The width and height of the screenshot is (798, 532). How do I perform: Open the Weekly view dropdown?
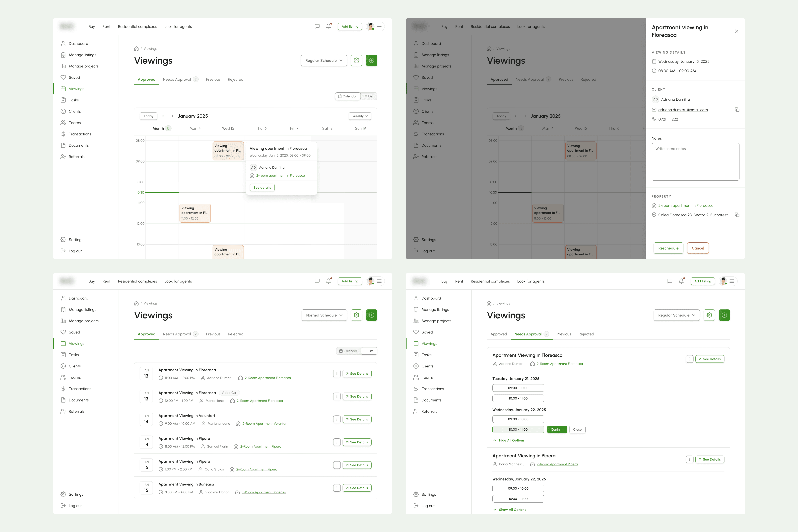pyautogui.click(x=360, y=116)
